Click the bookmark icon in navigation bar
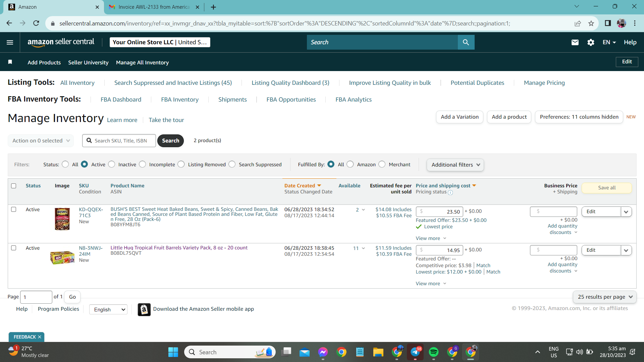The height and width of the screenshot is (362, 644). [x=10, y=62]
